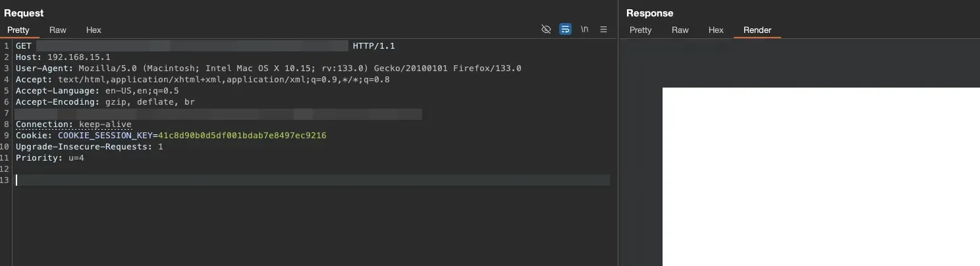Image resolution: width=980 pixels, height=266 pixels.
Task: Switch Request view to Hex tab
Action: [94, 30]
